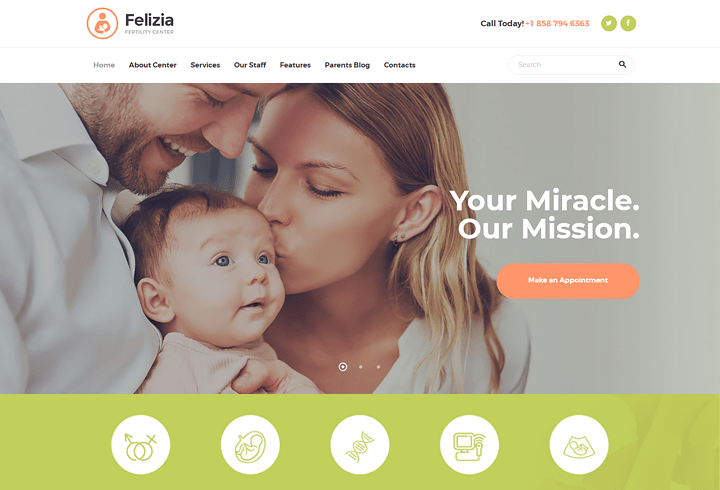The height and width of the screenshot is (490, 720).
Task: Select the gender symbols service icon
Action: [x=141, y=445]
